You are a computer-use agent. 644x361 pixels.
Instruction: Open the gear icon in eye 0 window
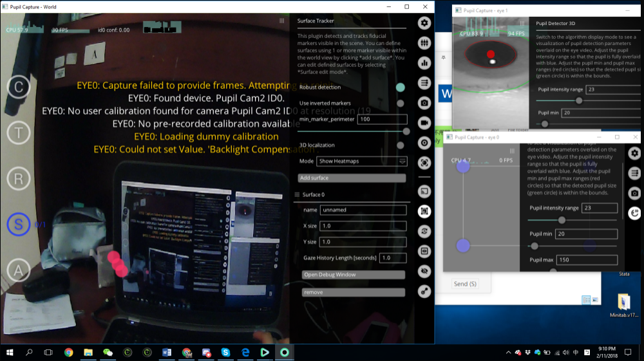(x=634, y=153)
